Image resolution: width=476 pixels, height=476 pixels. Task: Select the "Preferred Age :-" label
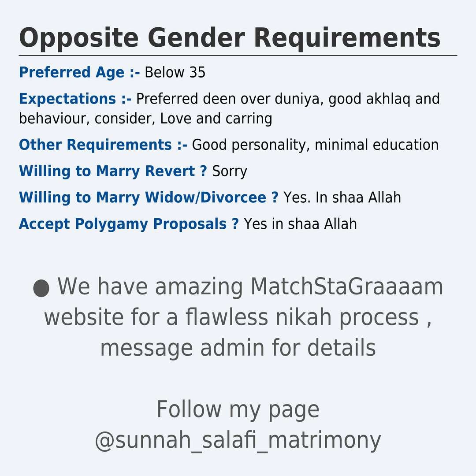pos(79,72)
